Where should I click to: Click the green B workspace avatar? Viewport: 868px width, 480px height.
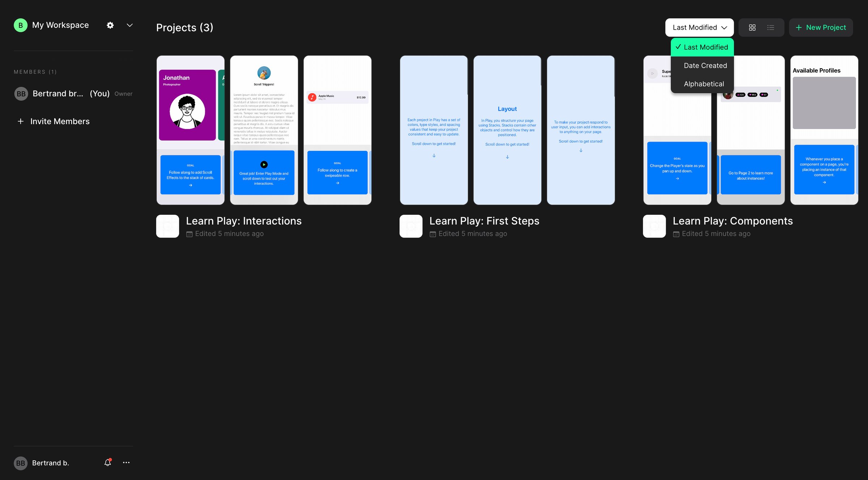click(x=21, y=25)
